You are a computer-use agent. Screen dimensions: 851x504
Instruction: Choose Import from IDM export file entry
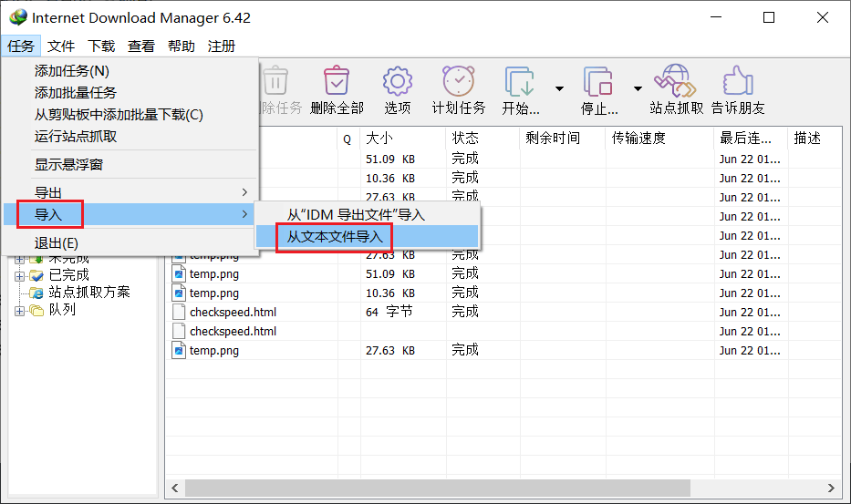click(356, 214)
